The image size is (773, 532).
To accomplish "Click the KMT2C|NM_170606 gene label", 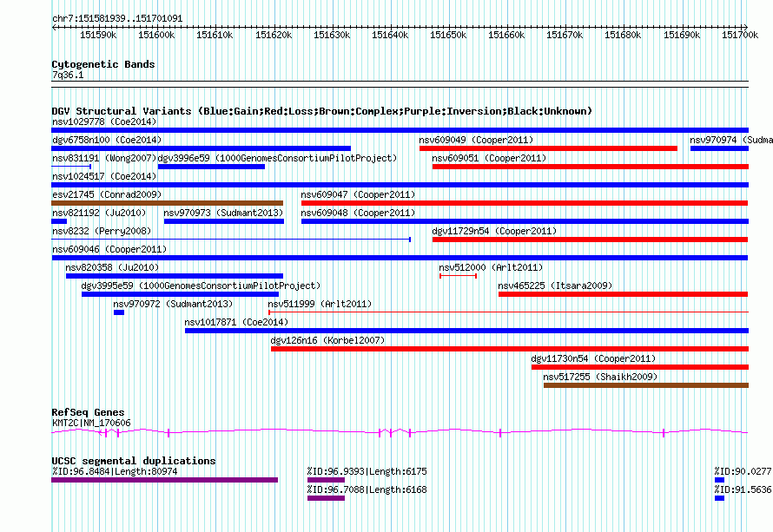I will point(91,423).
